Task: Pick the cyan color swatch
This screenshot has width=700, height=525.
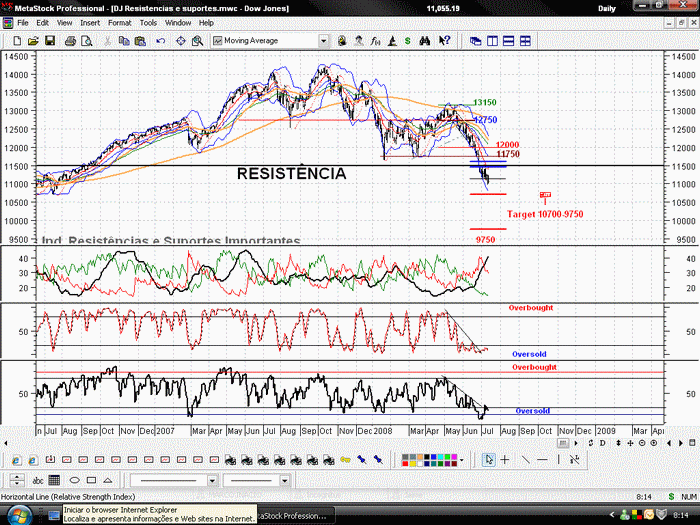Action: (x=440, y=457)
